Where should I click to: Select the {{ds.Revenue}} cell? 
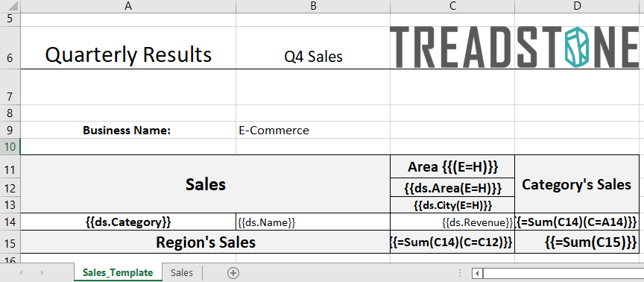pos(452,222)
